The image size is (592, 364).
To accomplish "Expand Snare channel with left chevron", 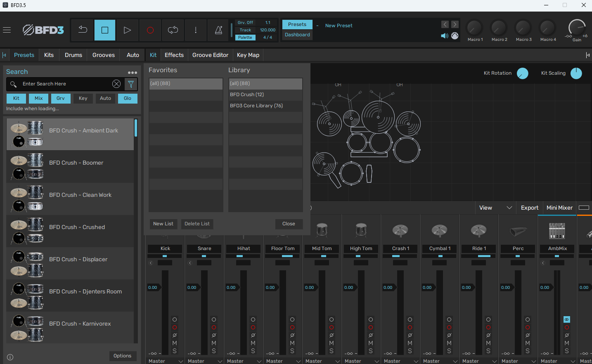I will pyautogui.click(x=190, y=263).
